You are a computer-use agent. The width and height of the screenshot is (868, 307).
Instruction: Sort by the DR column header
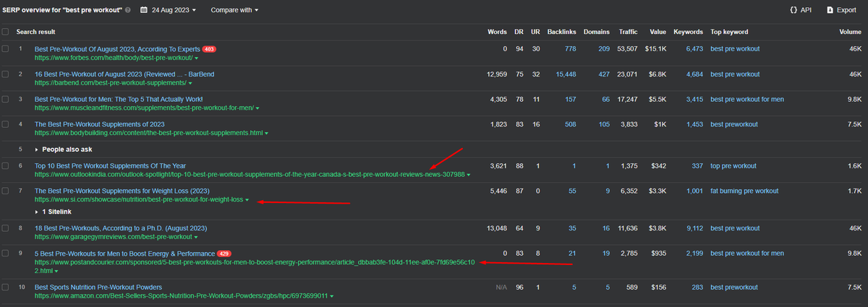tap(519, 32)
